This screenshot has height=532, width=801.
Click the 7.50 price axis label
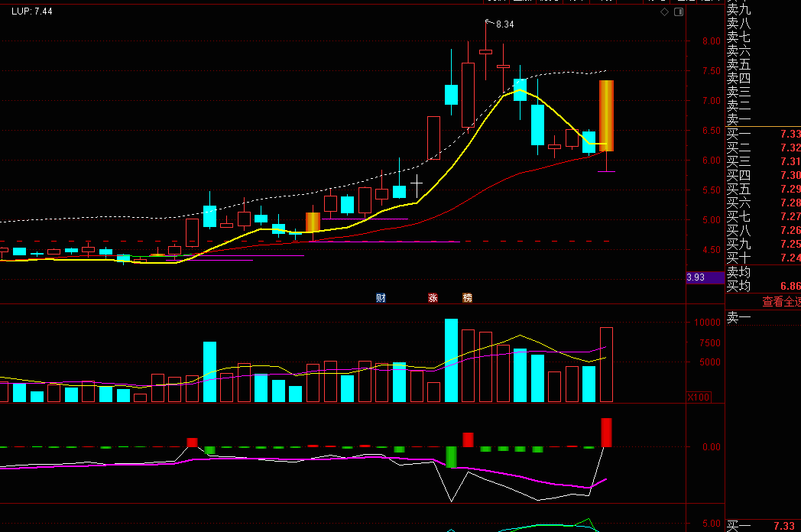pos(711,71)
